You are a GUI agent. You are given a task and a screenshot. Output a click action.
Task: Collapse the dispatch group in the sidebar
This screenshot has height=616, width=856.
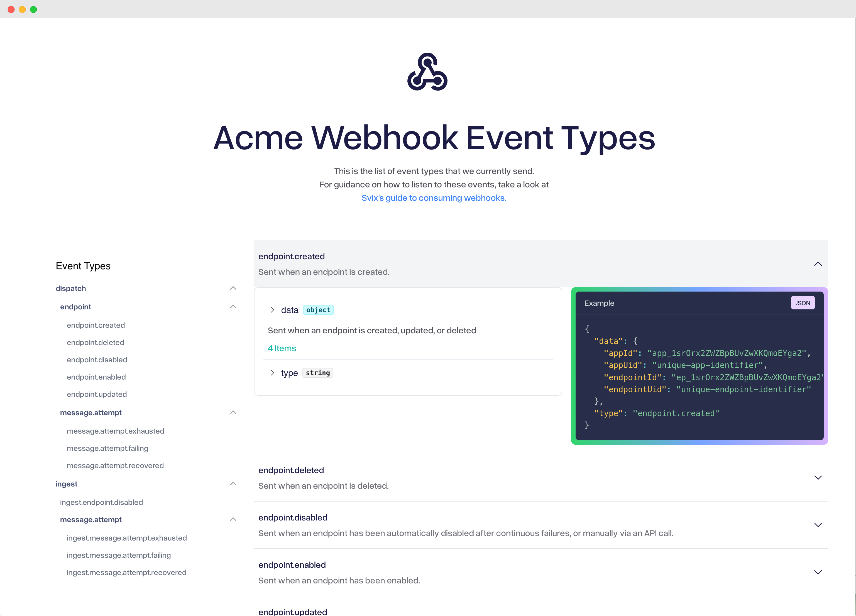coord(233,288)
